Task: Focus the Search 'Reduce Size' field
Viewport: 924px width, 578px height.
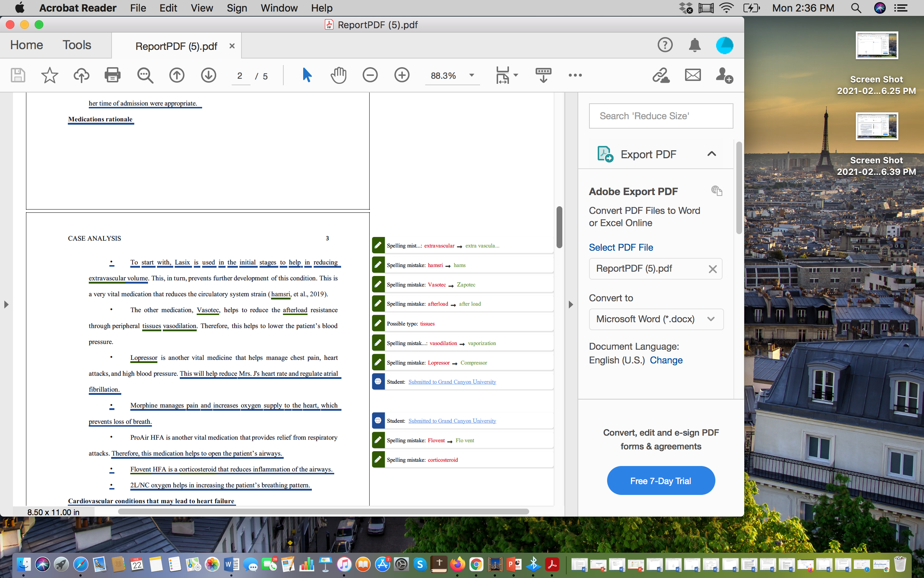Action: coord(661,116)
